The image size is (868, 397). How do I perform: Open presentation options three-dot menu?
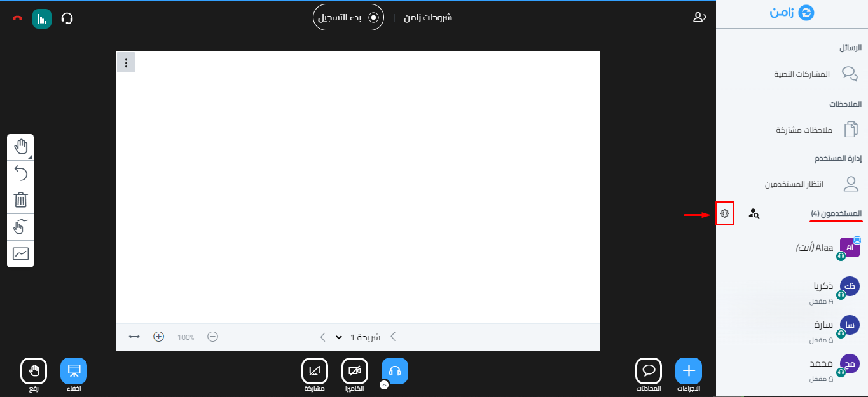[x=126, y=63]
